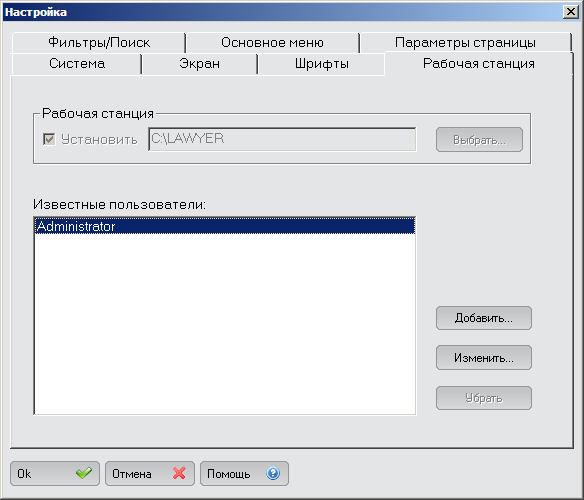Close the Настройка dialog window
Viewport: 584px width, 500px height.
tap(571, 12)
